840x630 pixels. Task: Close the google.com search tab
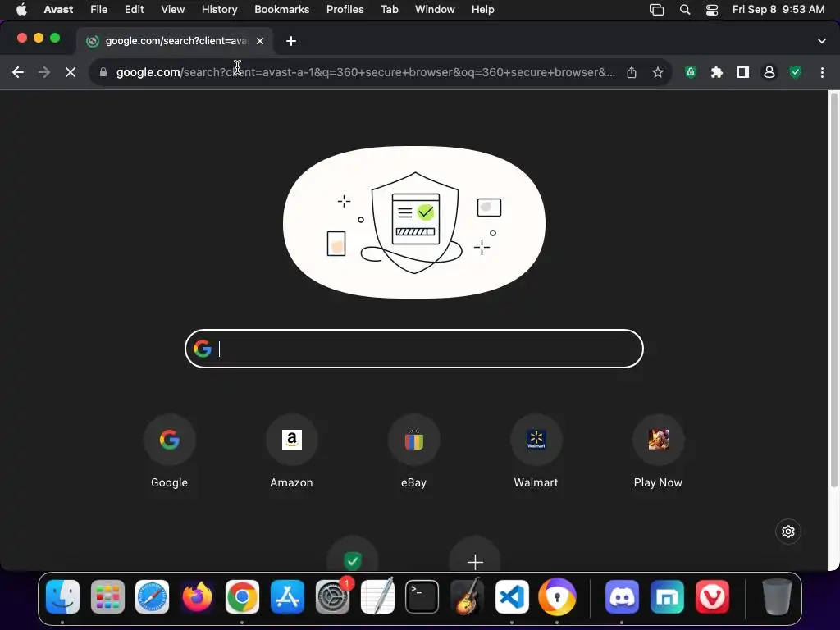pyautogui.click(x=260, y=41)
